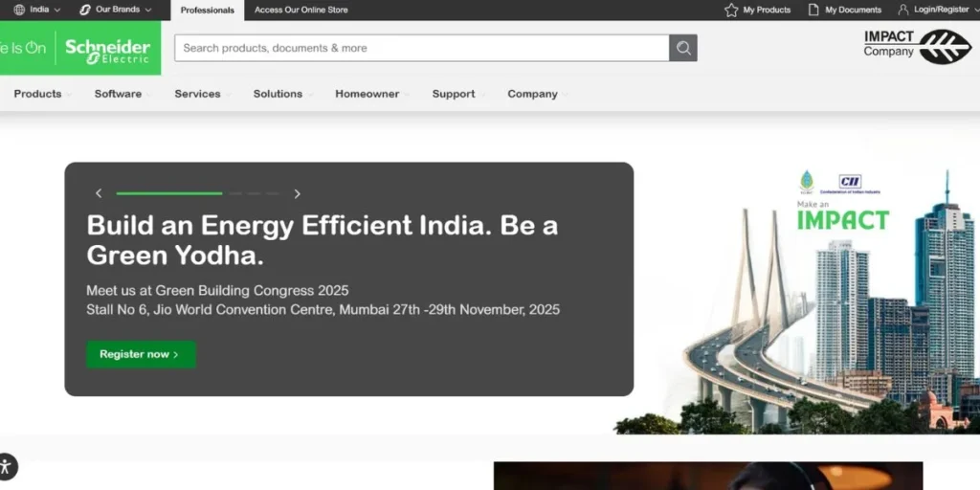
Task: Advance to next carousel slide arrow
Action: coord(297,193)
